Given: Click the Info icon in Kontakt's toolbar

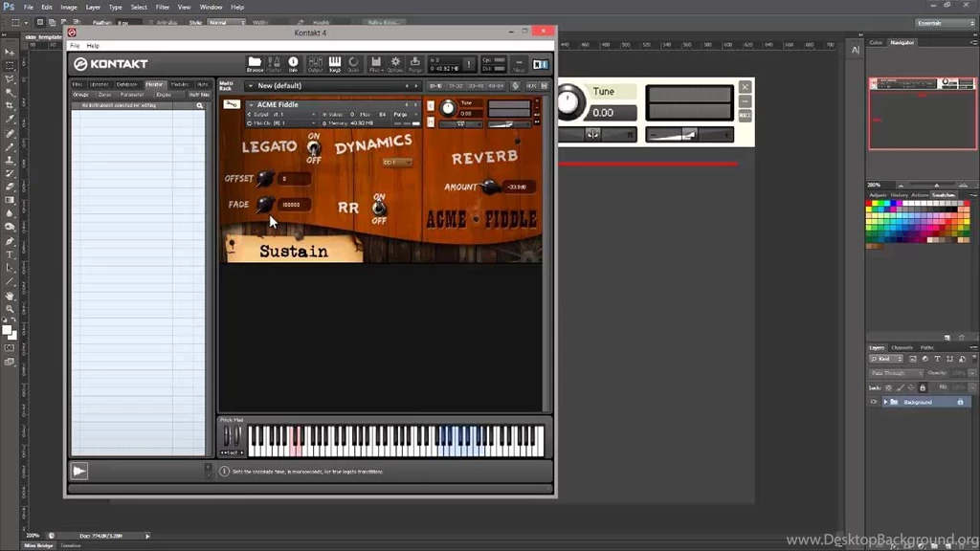Looking at the screenshot, I should [293, 63].
